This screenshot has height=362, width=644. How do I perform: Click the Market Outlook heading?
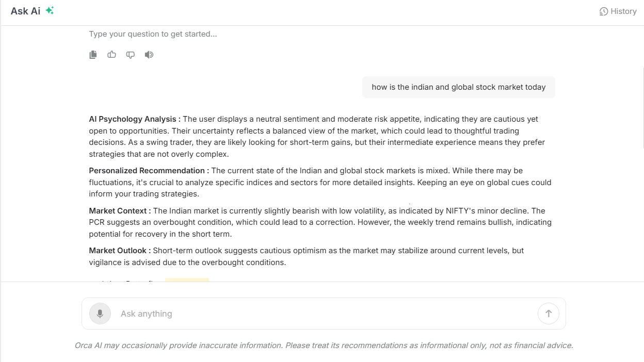120,251
